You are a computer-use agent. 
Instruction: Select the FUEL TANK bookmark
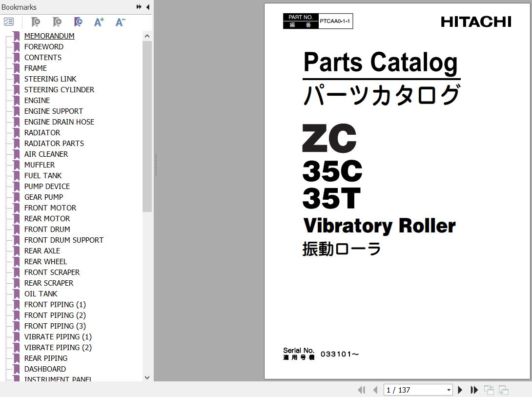tap(43, 175)
